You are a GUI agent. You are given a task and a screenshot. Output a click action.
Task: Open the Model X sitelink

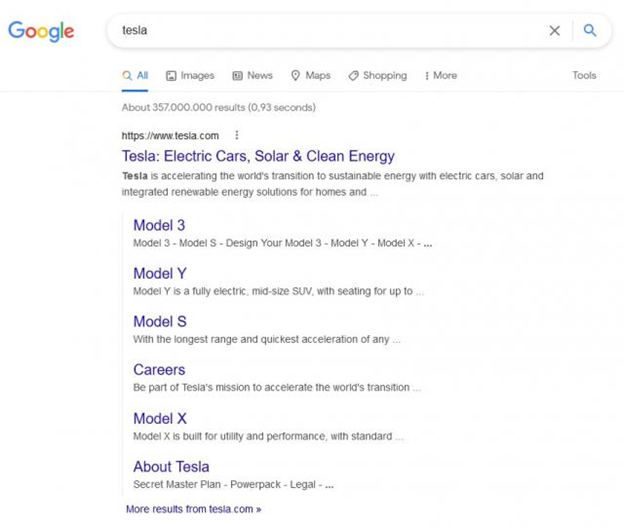(x=160, y=418)
